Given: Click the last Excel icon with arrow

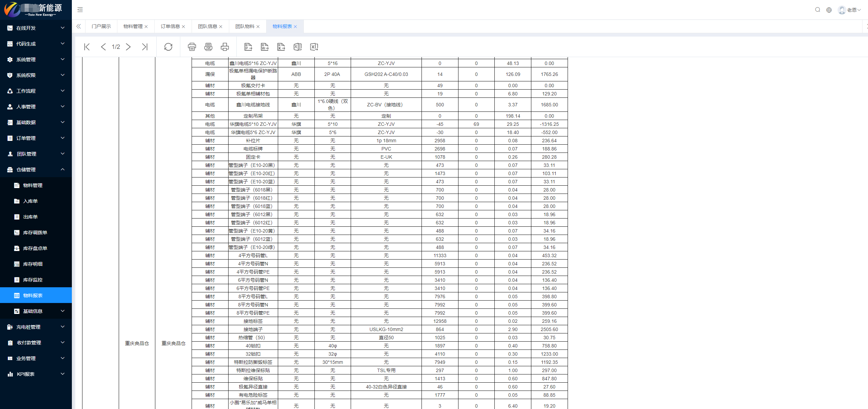Looking at the screenshot, I should pyautogui.click(x=314, y=47).
